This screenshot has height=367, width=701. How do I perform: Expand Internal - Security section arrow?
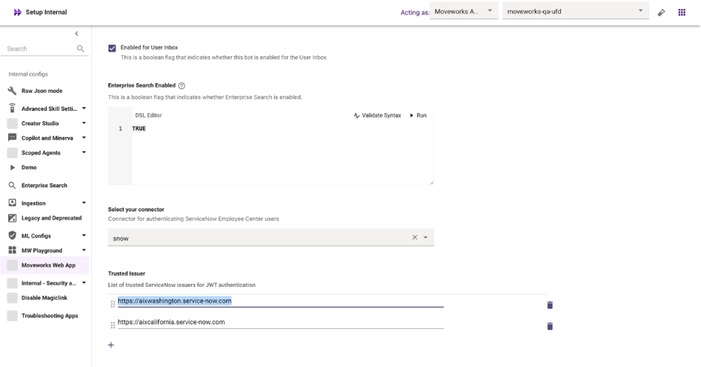(x=84, y=283)
